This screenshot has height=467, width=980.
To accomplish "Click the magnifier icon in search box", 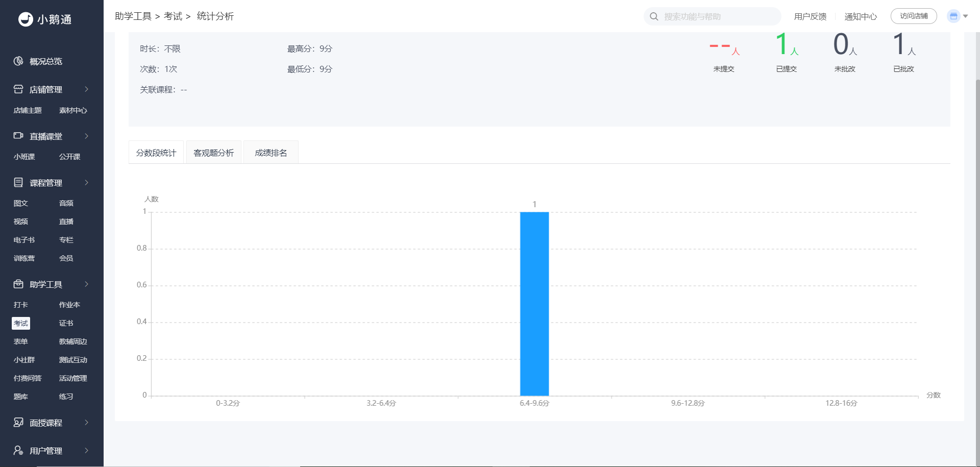I will click(x=654, y=16).
